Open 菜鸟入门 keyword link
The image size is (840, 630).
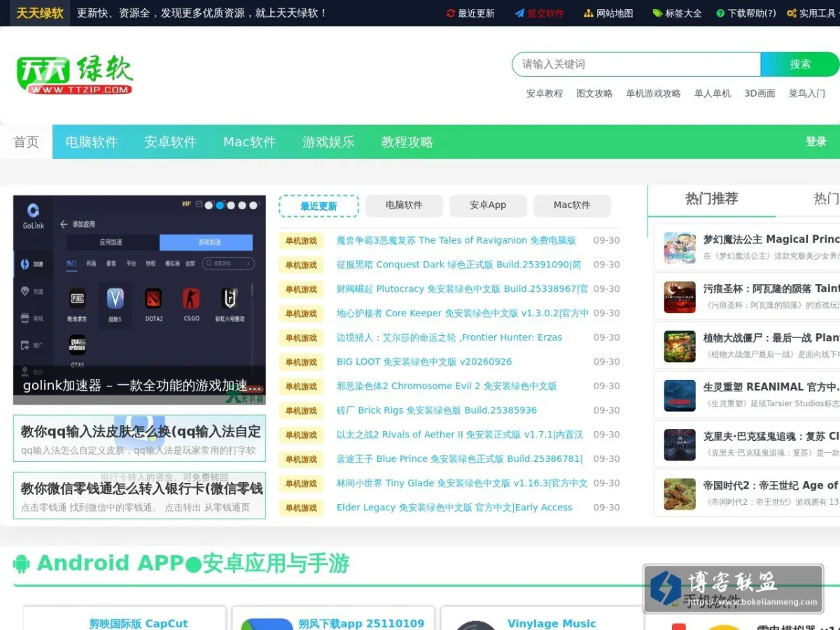click(807, 93)
